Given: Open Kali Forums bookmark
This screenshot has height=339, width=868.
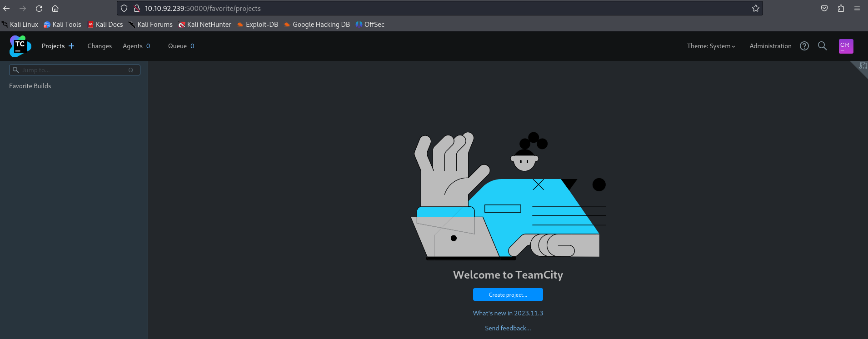Looking at the screenshot, I should tap(150, 25).
